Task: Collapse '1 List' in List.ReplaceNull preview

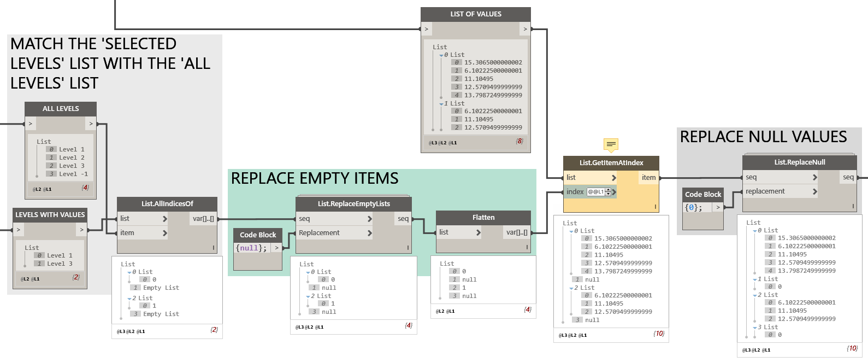Action: pos(755,279)
